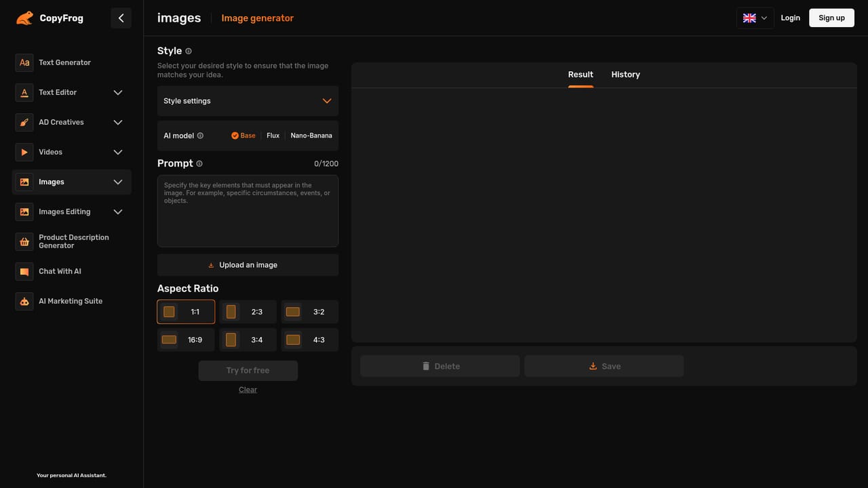Expand the Images Editing submenu chevron

(x=118, y=211)
